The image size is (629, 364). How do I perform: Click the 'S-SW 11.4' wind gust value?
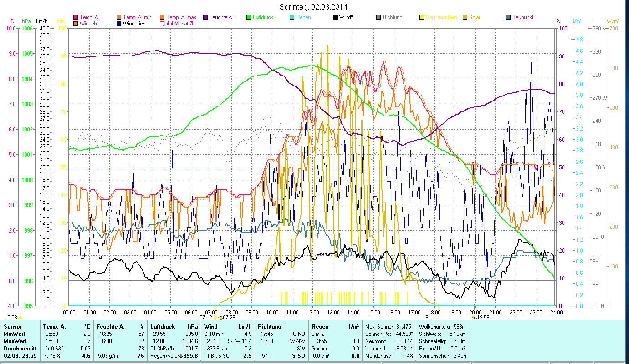(240, 341)
